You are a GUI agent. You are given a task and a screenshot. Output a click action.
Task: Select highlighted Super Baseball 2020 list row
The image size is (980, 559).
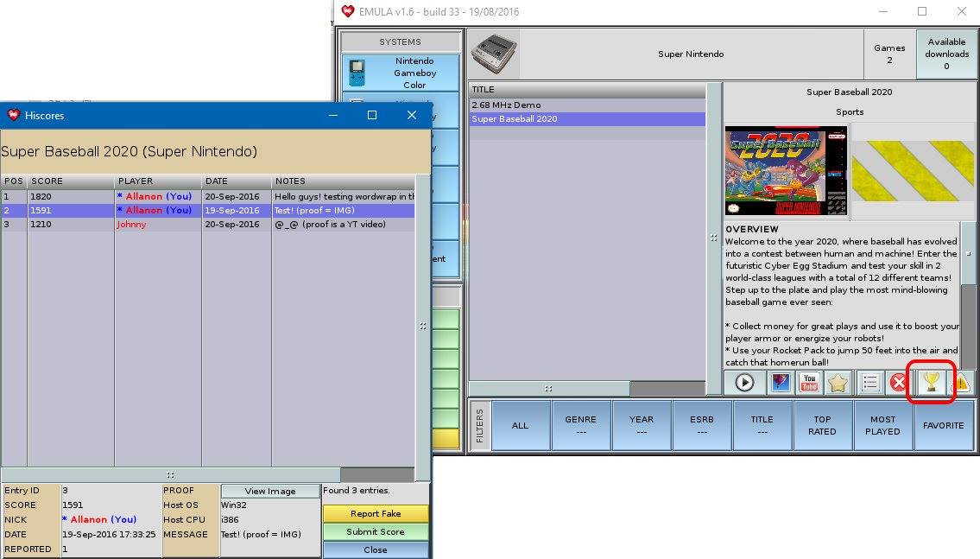pyautogui.click(x=587, y=119)
